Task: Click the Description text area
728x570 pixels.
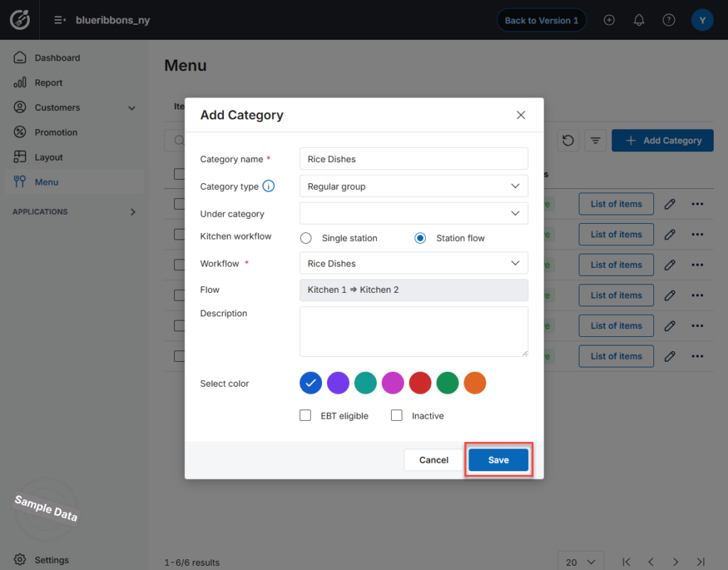Action: pyautogui.click(x=414, y=331)
